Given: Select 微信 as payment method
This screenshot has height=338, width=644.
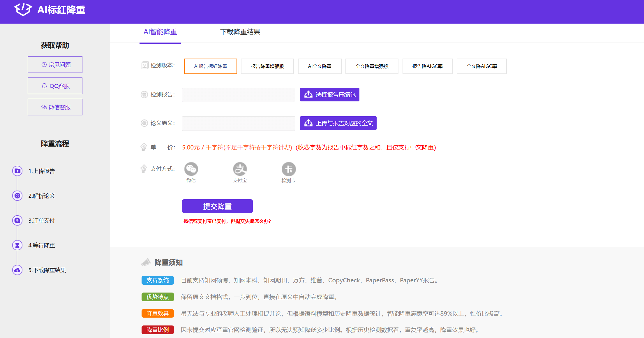Looking at the screenshot, I should coord(191,169).
